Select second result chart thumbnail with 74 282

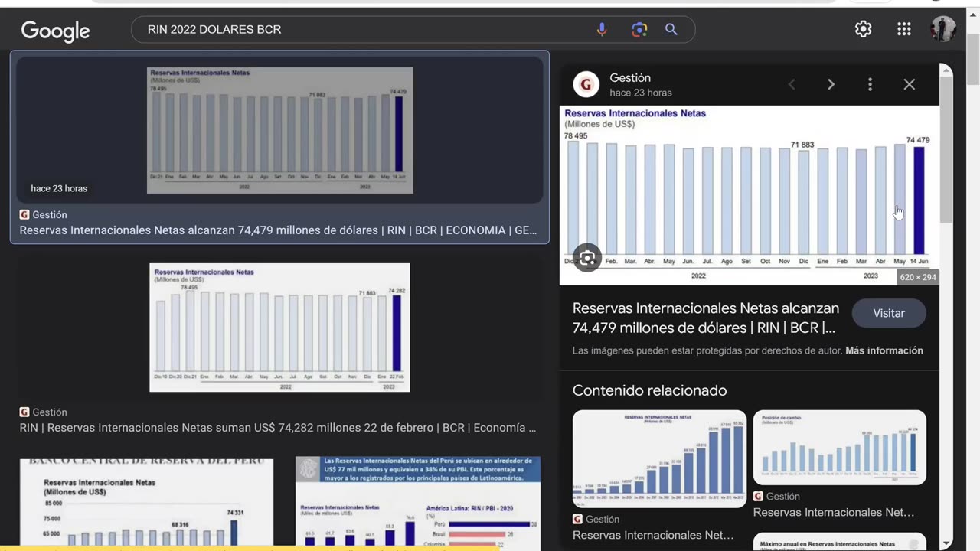[x=279, y=328]
